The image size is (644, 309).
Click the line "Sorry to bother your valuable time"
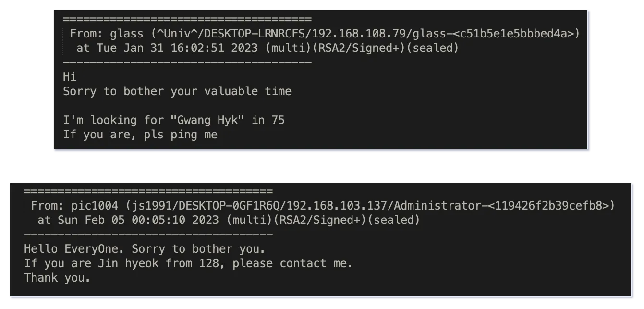(x=177, y=91)
